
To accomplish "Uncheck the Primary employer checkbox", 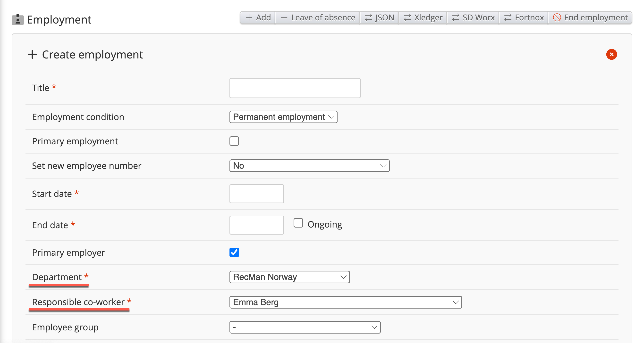I will coord(234,252).
